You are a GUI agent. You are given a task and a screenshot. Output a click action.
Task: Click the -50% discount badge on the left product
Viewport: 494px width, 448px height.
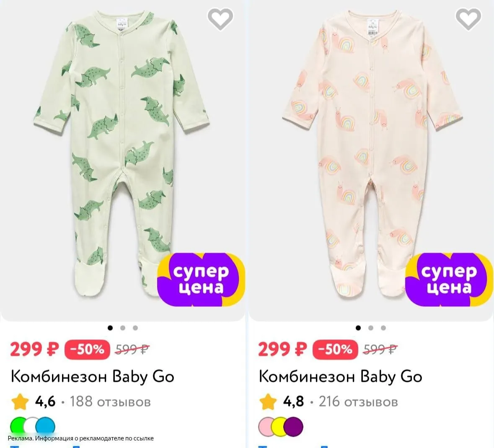(87, 350)
